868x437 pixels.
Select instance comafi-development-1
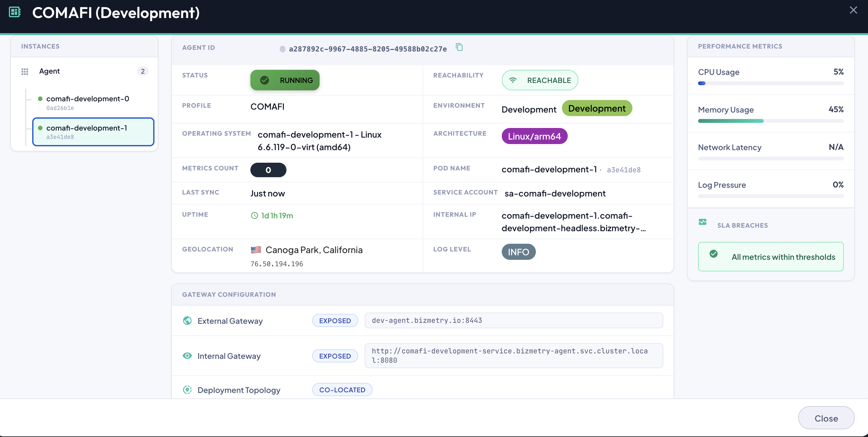click(93, 132)
